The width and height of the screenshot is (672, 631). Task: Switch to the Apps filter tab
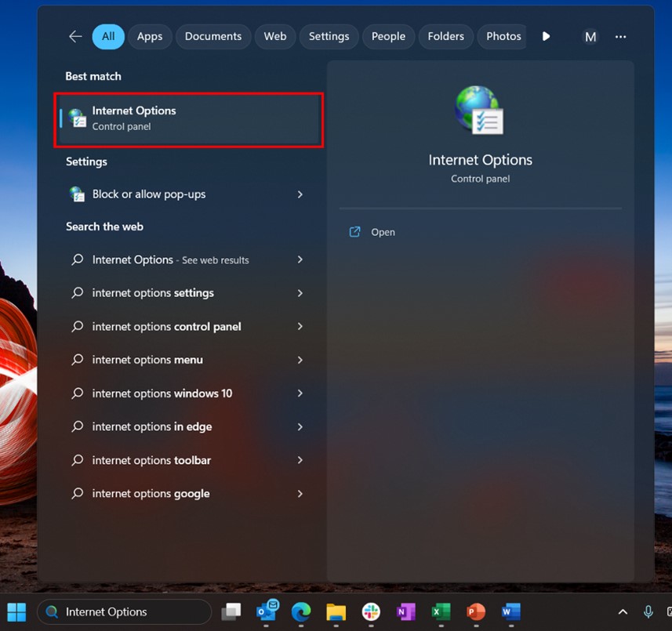(150, 37)
